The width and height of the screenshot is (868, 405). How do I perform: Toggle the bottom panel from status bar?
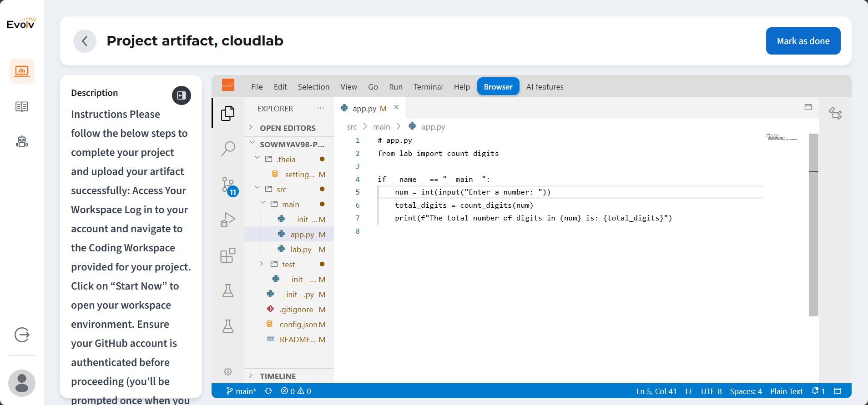[838, 391]
